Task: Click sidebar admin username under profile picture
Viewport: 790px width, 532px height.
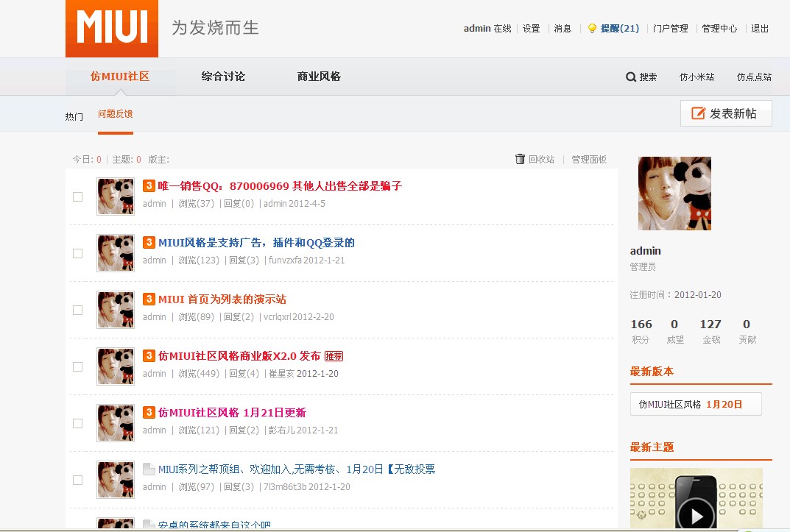Action: [x=646, y=251]
